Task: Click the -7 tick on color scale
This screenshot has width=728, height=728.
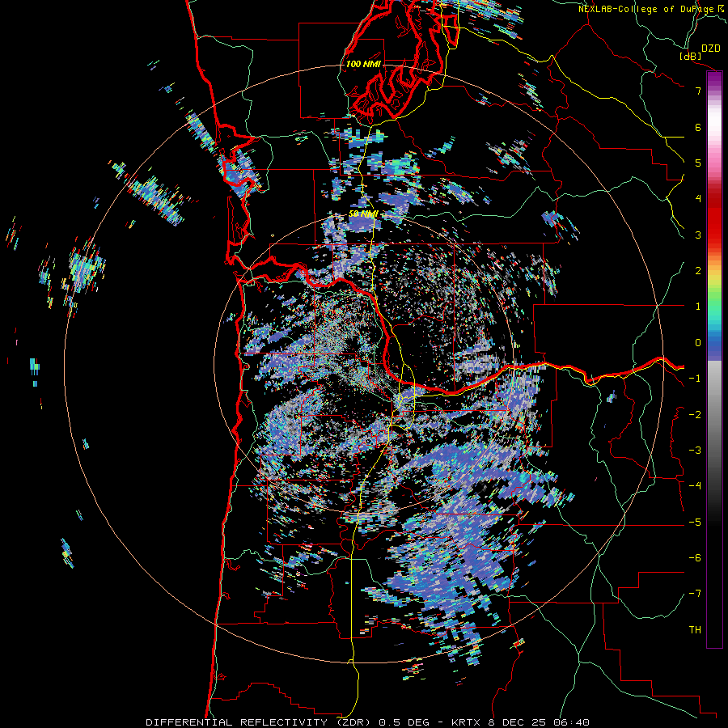Action: pos(695,594)
